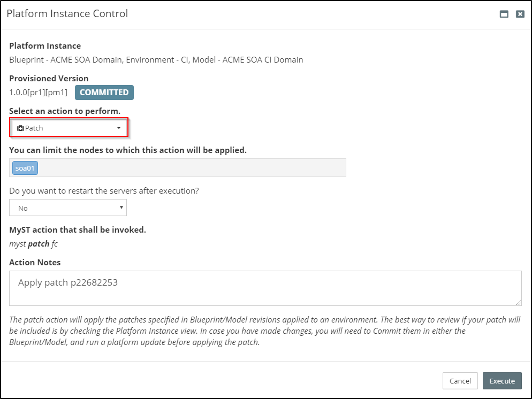This screenshot has height=399, width=532.
Task: Expand the restart servers 'No' dropdown
Action: [68, 208]
